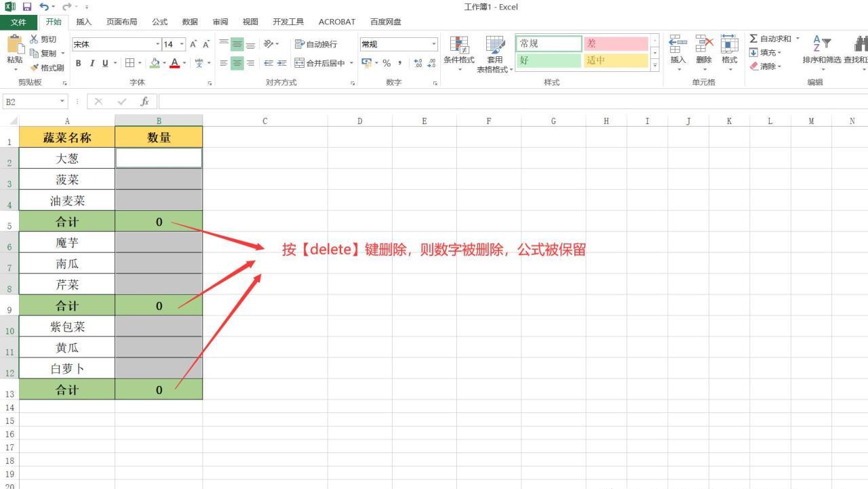868x489 pixels.
Task: Click the Copy (复制) icon
Action: click(x=34, y=53)
